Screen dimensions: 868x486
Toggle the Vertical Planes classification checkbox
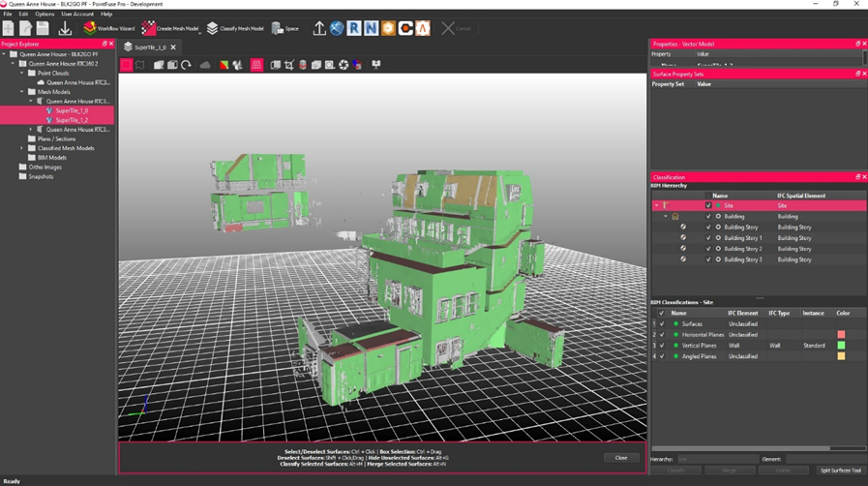[x=662, y=346]
